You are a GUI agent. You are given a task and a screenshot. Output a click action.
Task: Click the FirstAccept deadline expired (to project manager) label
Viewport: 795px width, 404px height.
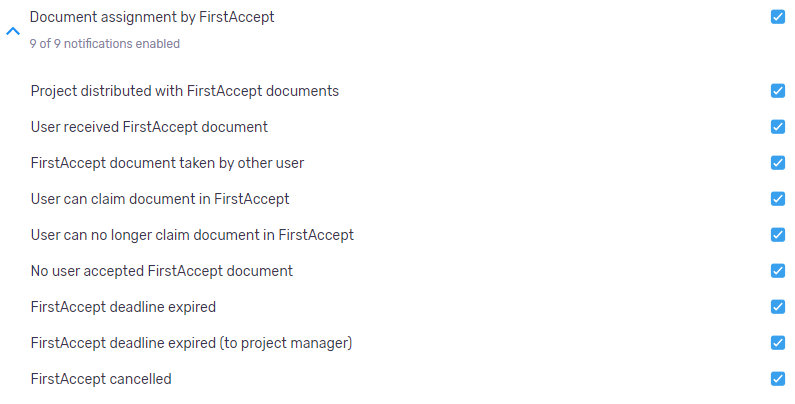(191, 343)
